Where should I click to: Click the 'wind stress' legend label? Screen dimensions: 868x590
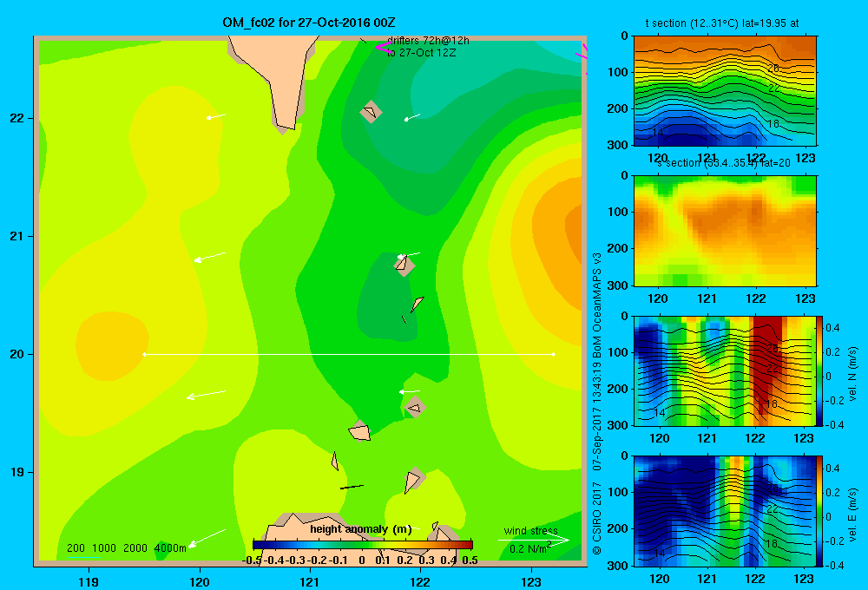point(530,530)
